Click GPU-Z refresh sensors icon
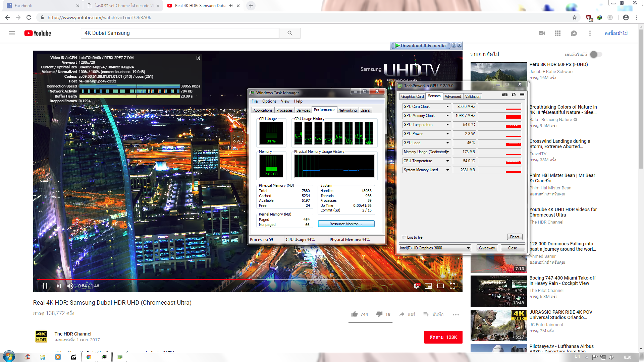 pos(514,95)
